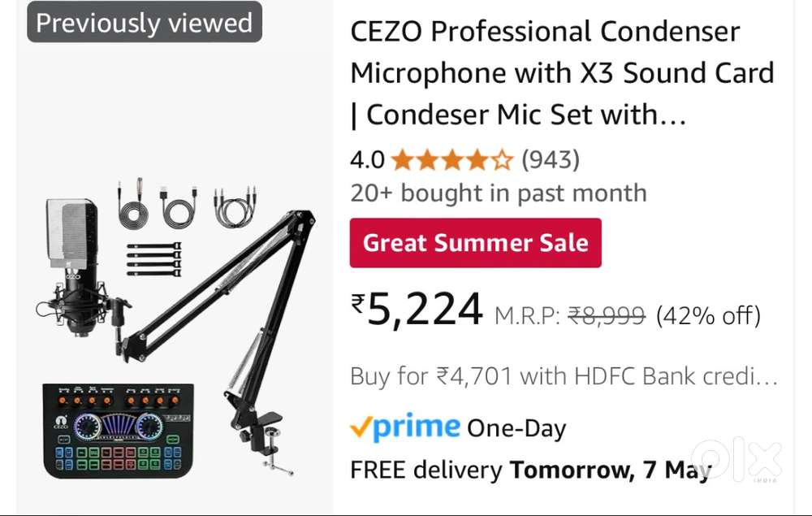Click the One-Day delivery label

coord(516,428)
